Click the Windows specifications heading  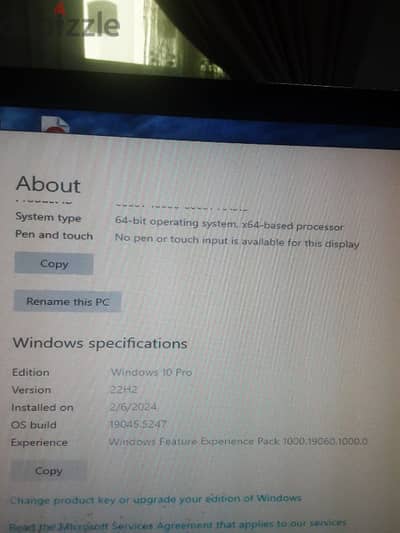(100, 343)
